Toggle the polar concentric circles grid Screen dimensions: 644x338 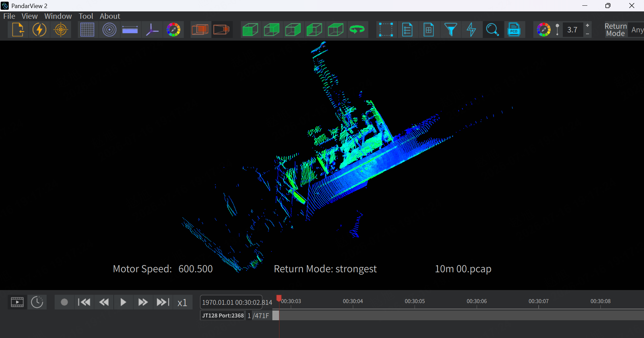109,30
